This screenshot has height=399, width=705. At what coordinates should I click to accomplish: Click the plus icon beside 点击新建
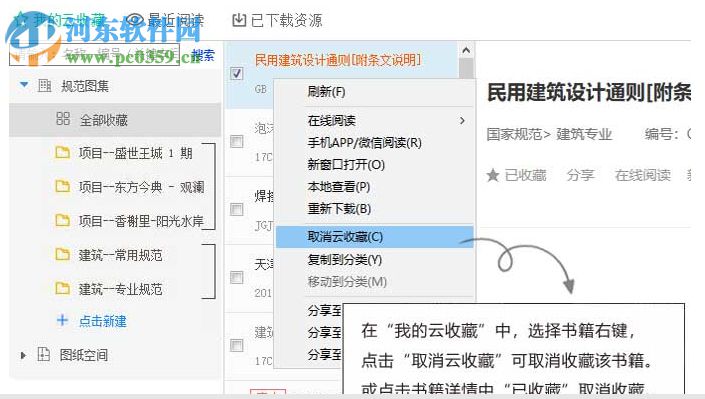(62, 320)
